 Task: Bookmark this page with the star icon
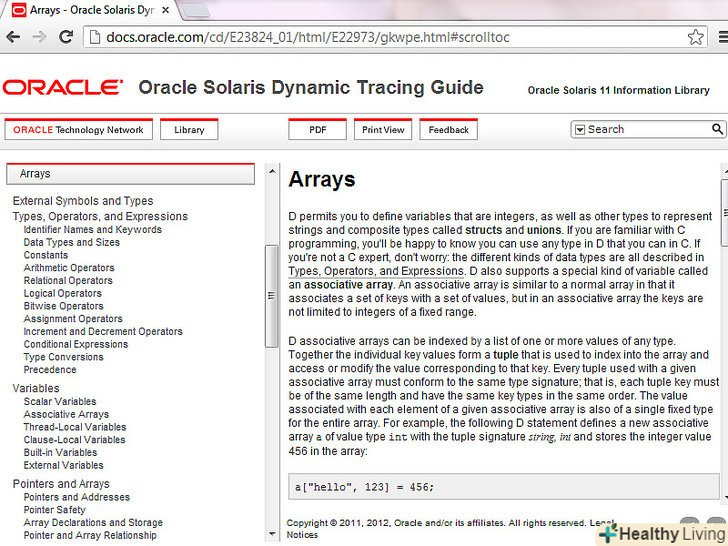click(695, 37)
